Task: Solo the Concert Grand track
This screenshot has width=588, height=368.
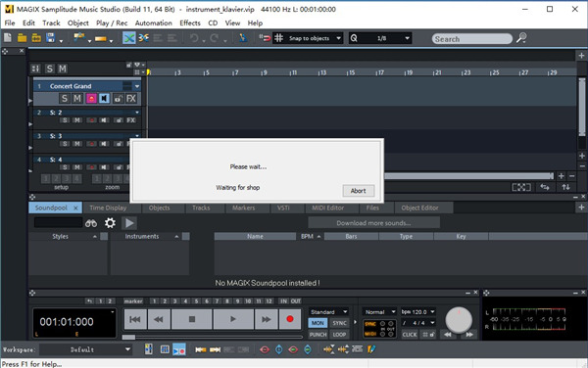Action: [65, 99]
